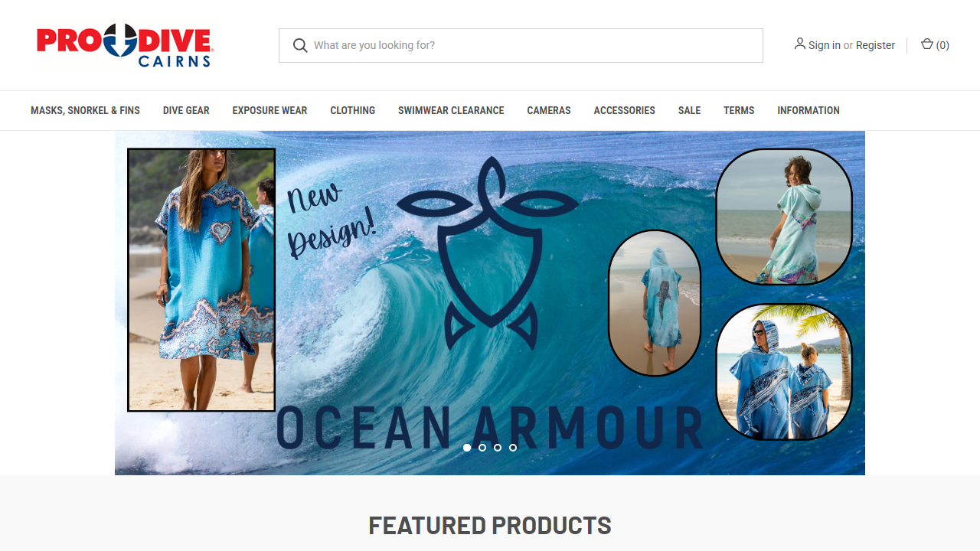Expand the Dive Gear menu
The height and width of the screenshot is (551, 980).
pyautogui.click(x=186, y=110)
